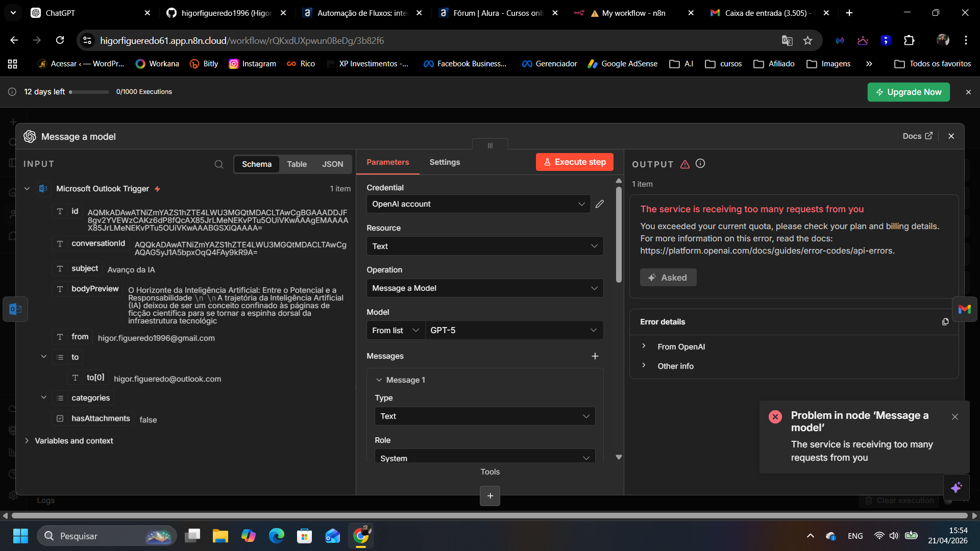Image resolution: width=980 pixels, height=551 pixels.
Task: Click the output info icon
Action: (x=700, y=164)
